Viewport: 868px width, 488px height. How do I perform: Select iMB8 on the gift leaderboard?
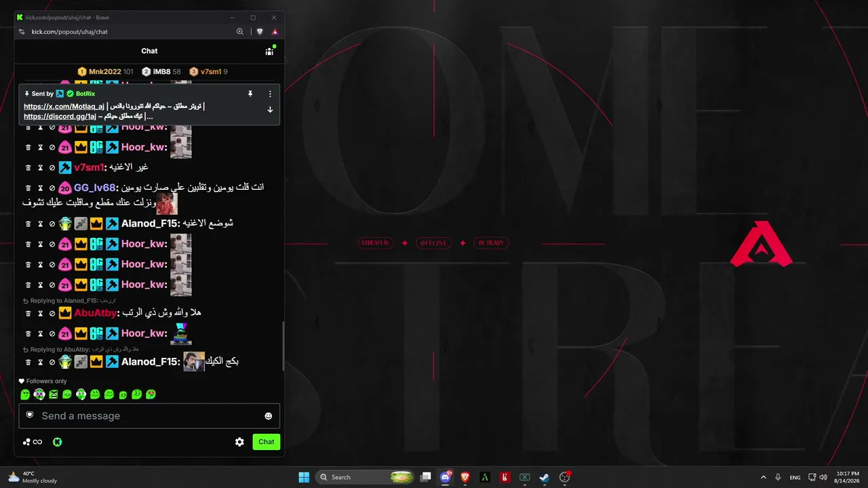161,71
